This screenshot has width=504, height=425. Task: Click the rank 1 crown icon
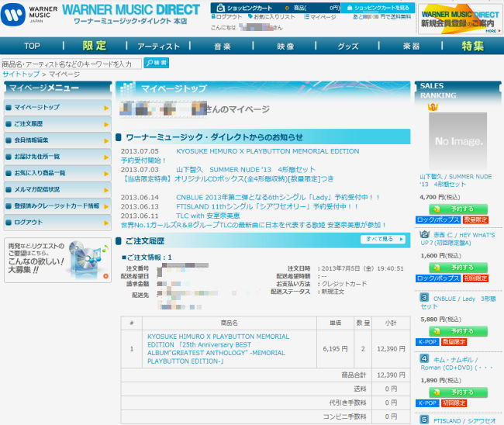pos(433,107)
